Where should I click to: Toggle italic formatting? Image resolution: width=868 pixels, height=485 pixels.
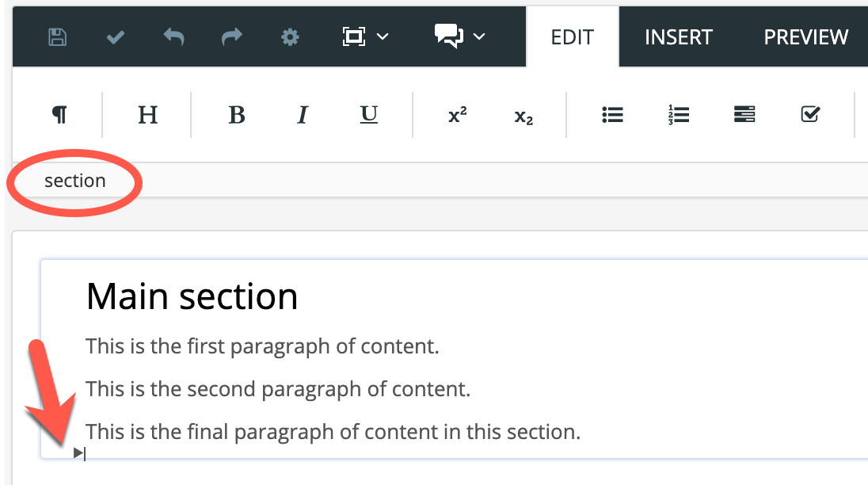tap(302, 115)
